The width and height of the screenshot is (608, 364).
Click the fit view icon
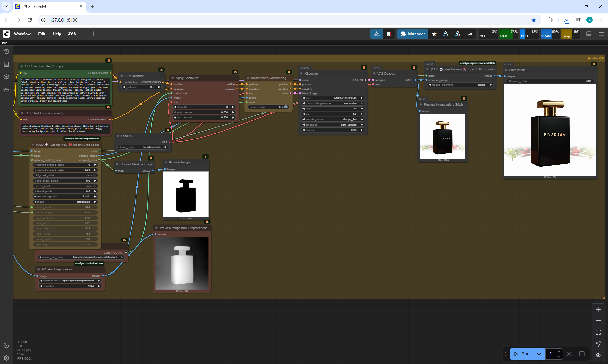tap(598, 332)
